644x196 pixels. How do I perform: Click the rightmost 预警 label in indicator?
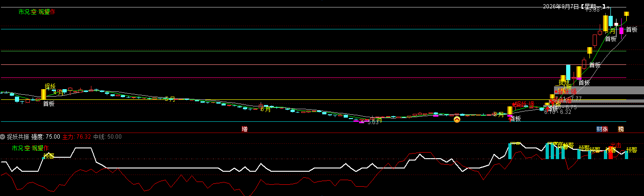click(632, 150)
